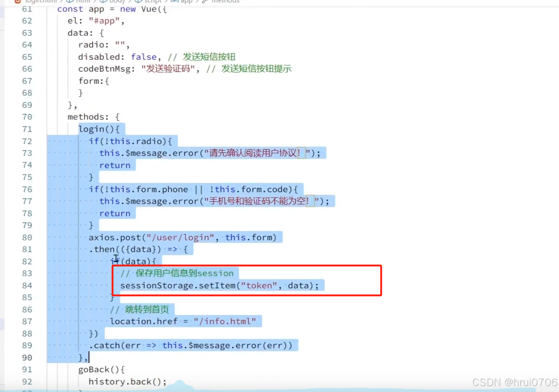Click the "methods: {" line
This screenshot has height=392, width=559.
(94, 117)
